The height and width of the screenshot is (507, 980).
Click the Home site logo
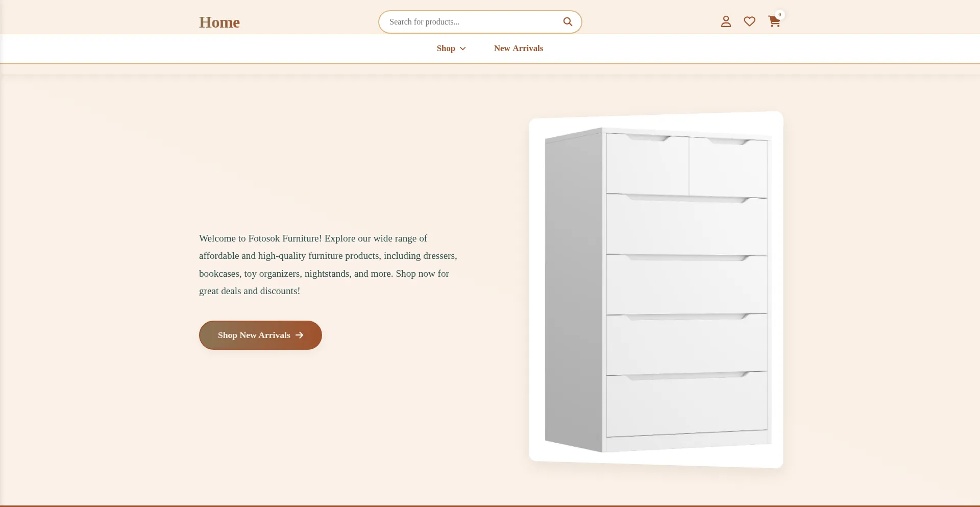(219, 22)
